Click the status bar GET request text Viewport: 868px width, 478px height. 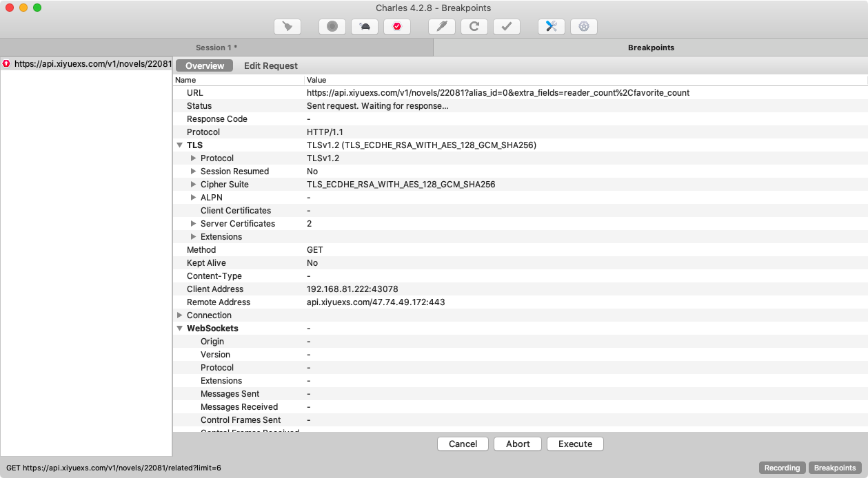pyautogui.click(x=114, y=468)
